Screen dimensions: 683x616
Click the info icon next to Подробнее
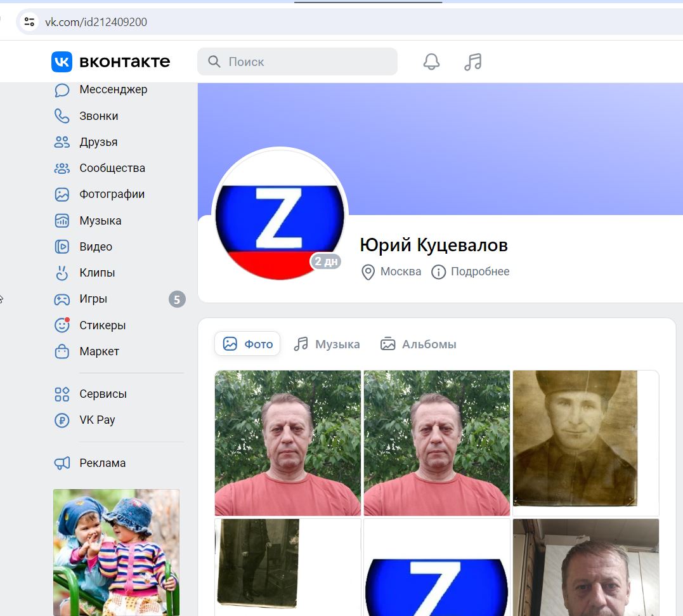pyautogui.click(x=438, y=272)
